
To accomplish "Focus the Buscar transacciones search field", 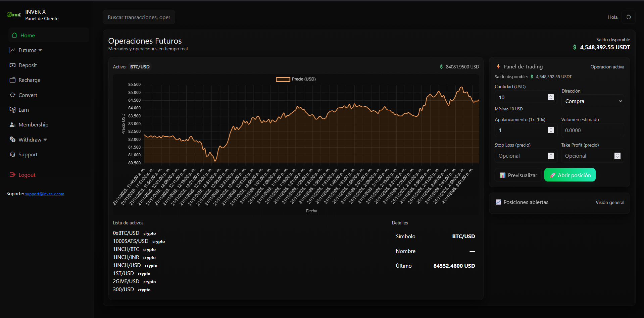I will click(139, 17).
